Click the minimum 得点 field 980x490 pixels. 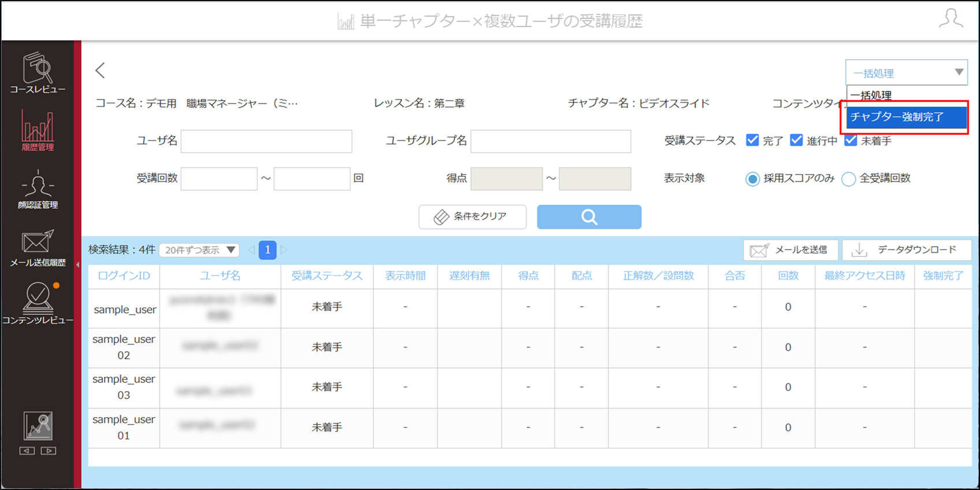point(506,179)
